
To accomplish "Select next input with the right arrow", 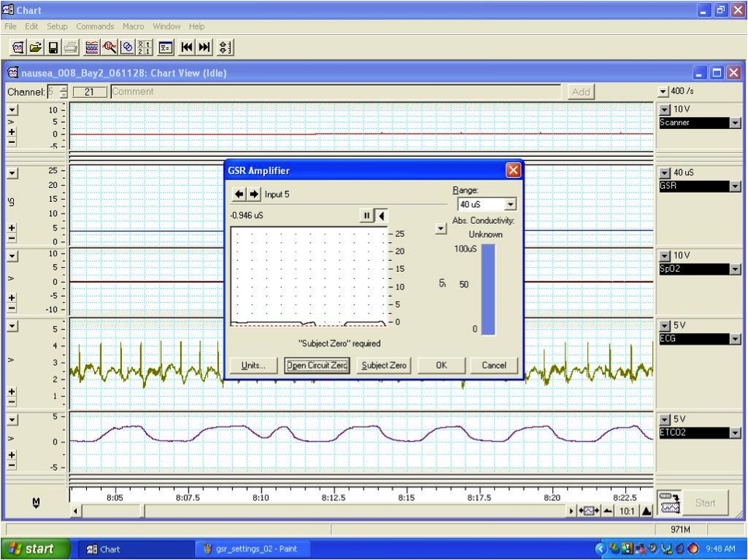I will (x=254, y=194).
